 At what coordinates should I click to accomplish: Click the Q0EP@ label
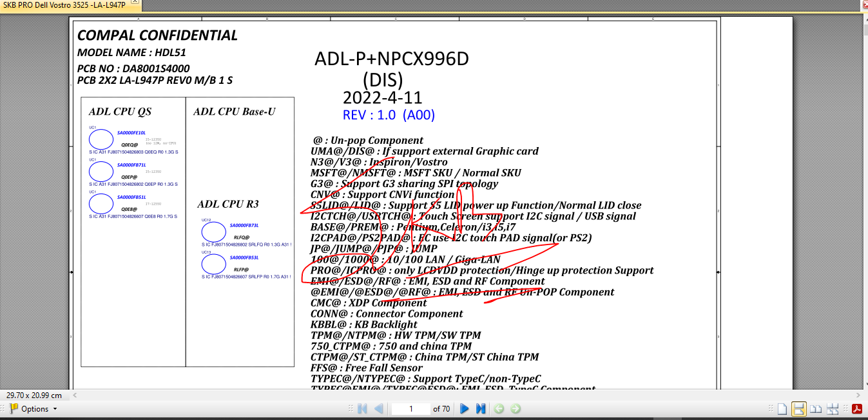click(x=129, y=177)
